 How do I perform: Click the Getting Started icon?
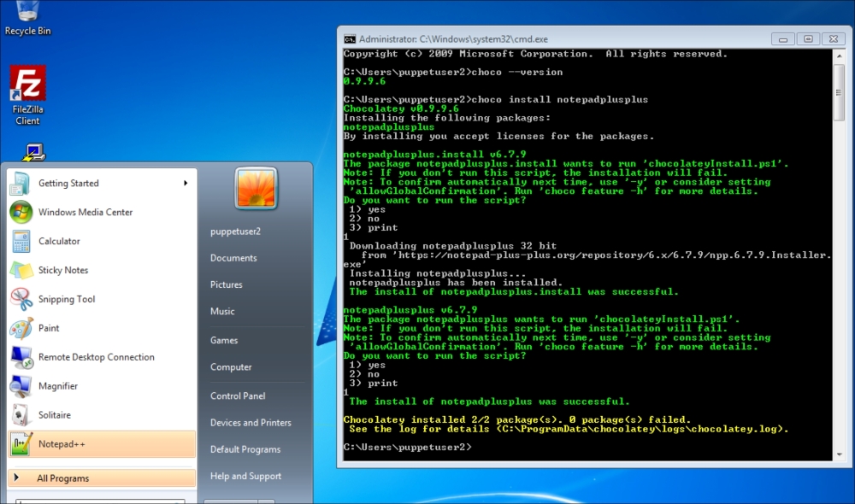click(21, 184)
